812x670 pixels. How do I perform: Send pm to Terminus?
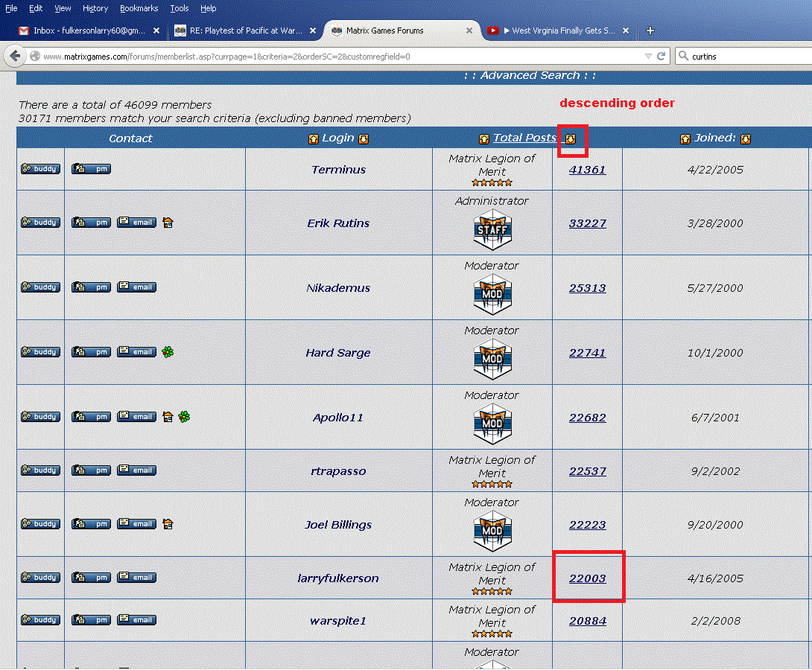pos(91,169)
